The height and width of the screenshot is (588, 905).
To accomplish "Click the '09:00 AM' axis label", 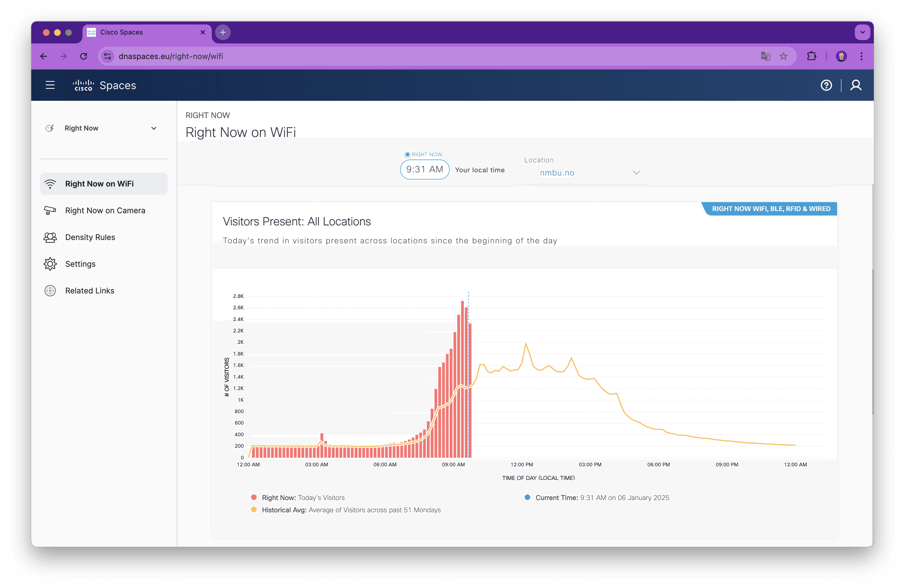I will point(453,465).
